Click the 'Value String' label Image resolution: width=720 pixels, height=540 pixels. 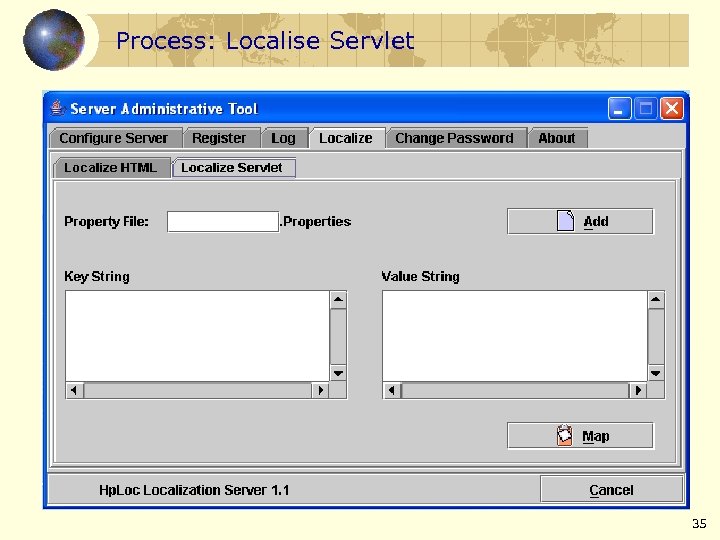pos(421,276)
